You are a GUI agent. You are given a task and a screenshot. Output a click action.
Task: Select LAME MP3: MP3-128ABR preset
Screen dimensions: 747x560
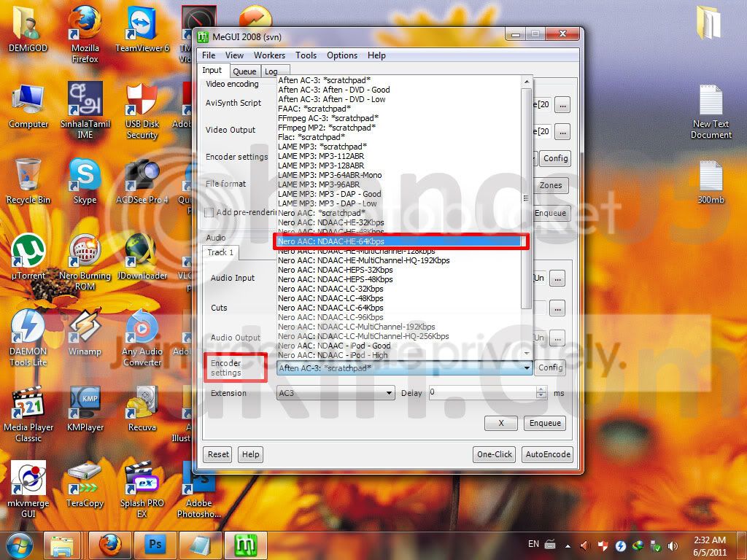point(399,166)
